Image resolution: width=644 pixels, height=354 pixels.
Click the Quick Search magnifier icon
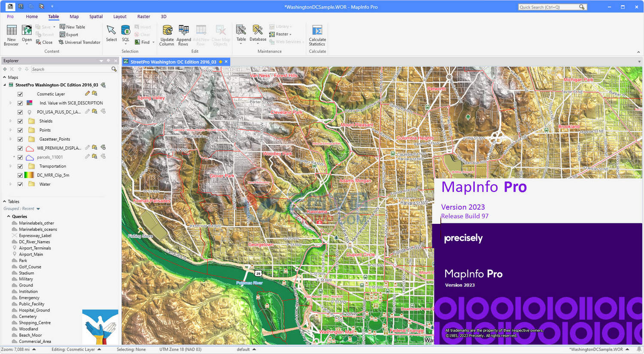[x=582, y=7]
